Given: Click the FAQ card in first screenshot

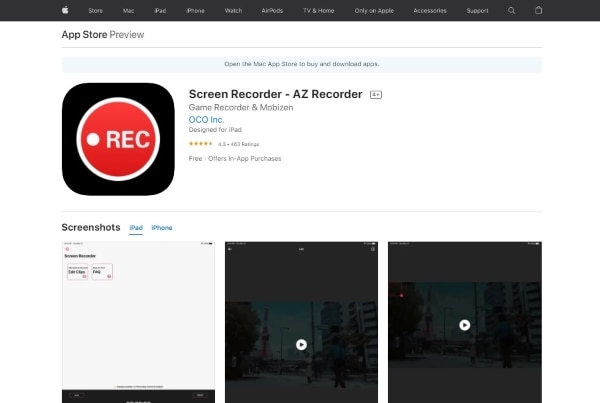Looking at the screenshot, I should [102, 271].
